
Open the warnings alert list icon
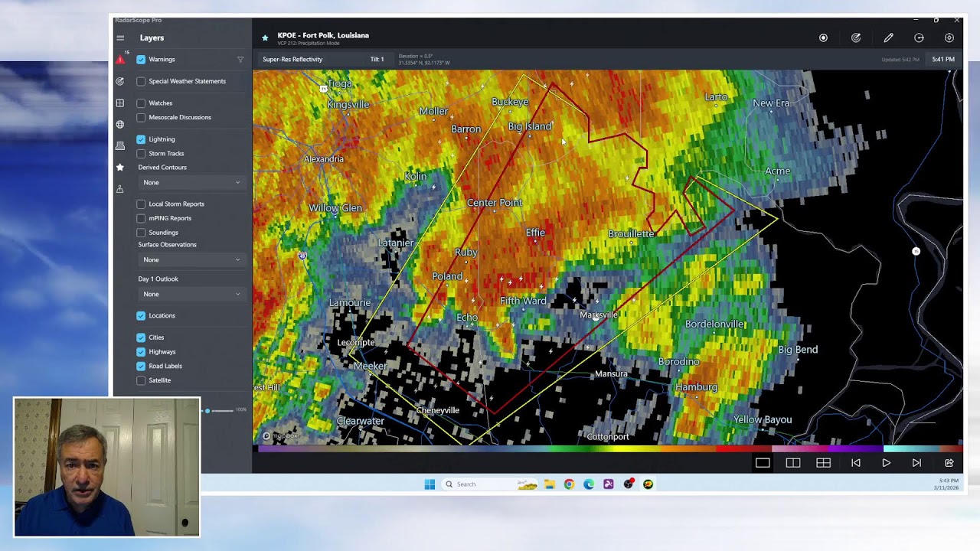pos(120,59)
